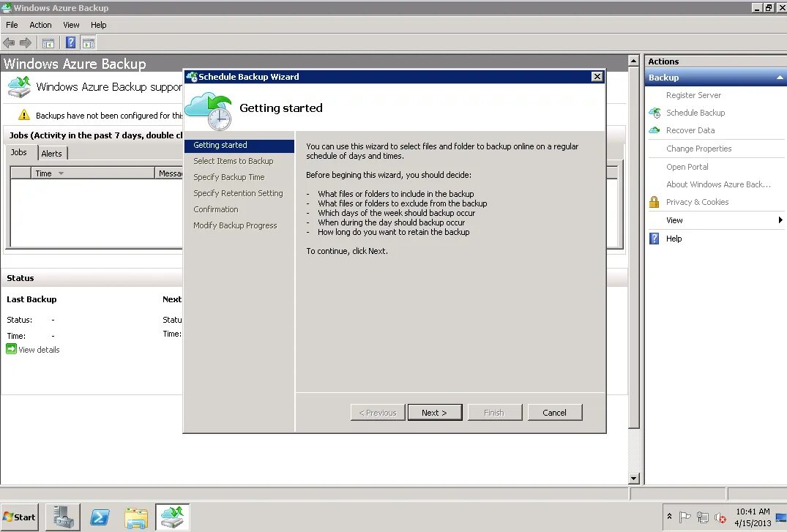787x532 pixels.
Task: Cancel the Schedule Backup Wizard
Action: point(555,412)
